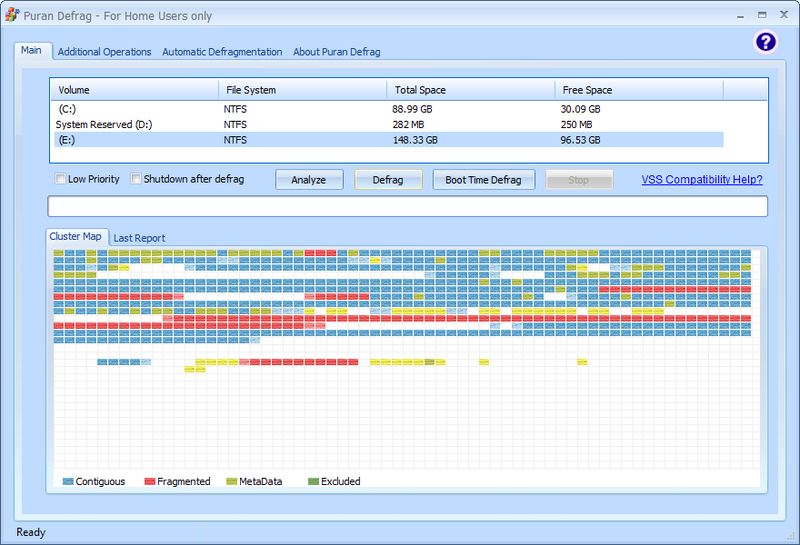Sort by the Free Space column header
Viewport: 800px width, 545px height.
[639, 90]
